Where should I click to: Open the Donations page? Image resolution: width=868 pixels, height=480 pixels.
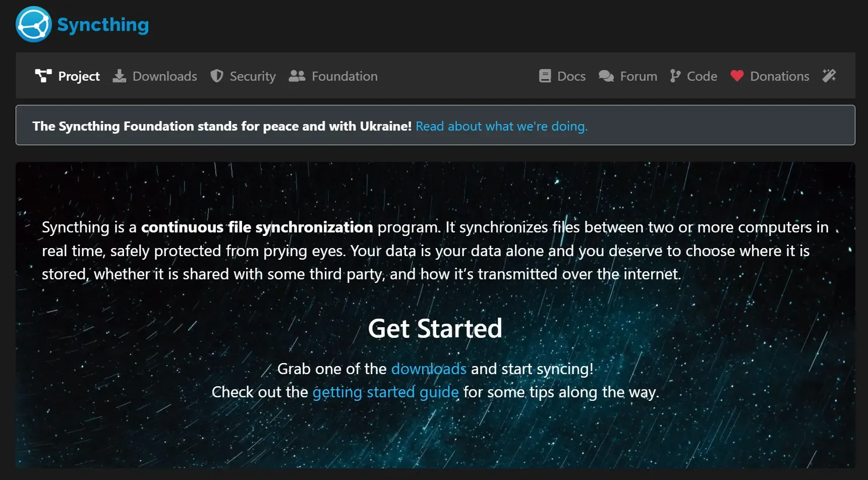[x=779, y=76]
